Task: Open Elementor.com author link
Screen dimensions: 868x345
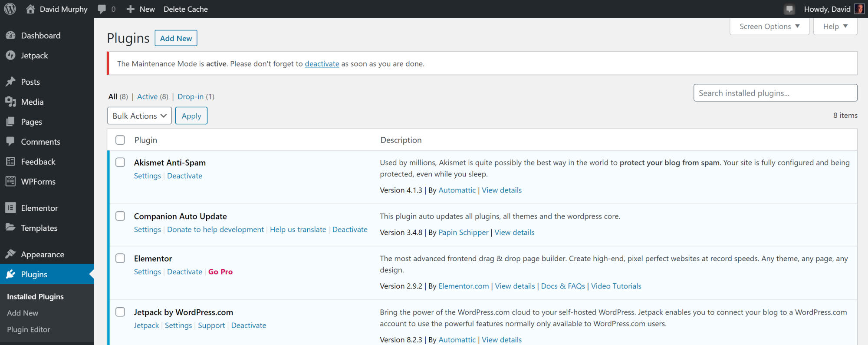Action: (464, 286)
